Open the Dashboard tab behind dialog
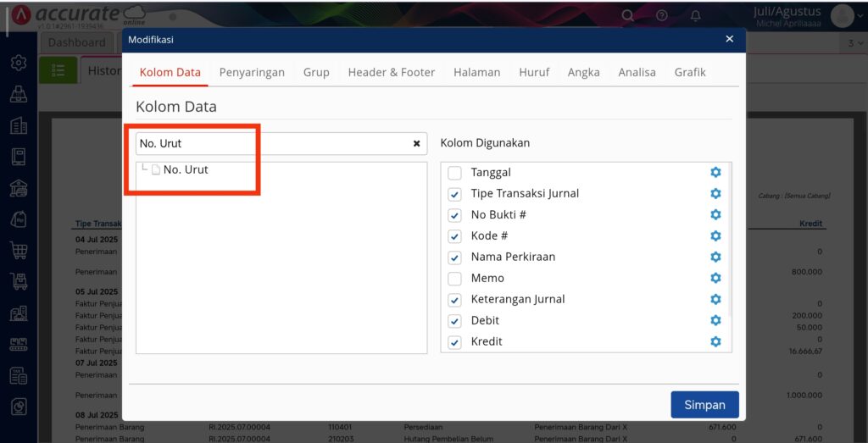 coord(76,42)
